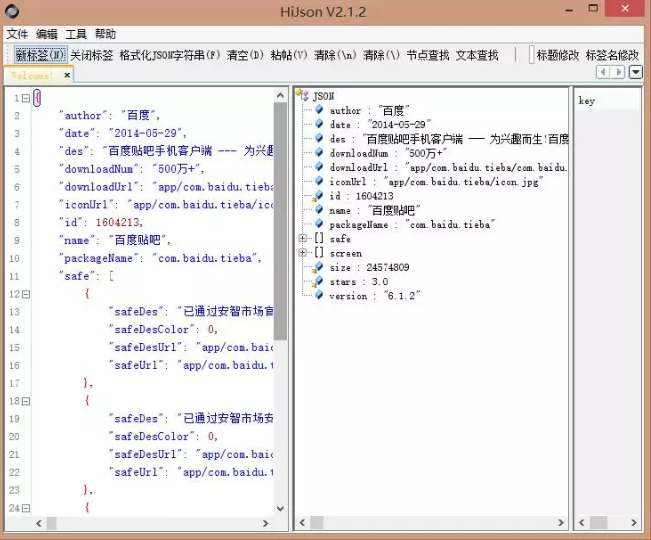Image resolution: width=651 pixels, height=540 pixels.
Task: Click the HiJson app icon in title bar
Action: (x=12, y=12)
